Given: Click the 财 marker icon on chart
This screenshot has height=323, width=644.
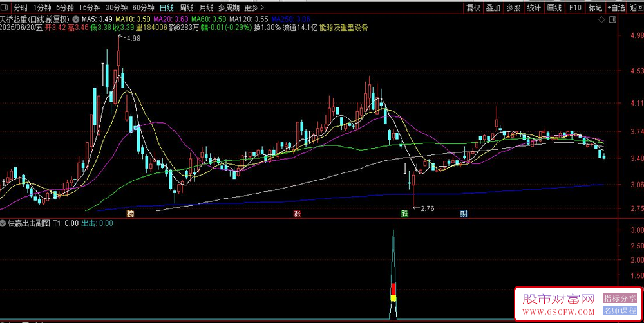Looking at the screenshot, I should click(464, 214).
